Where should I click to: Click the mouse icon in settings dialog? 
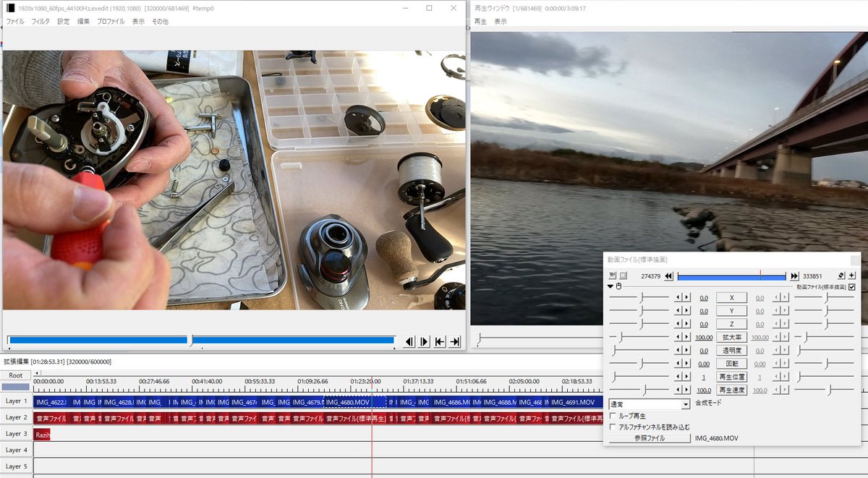coord(619,286)
